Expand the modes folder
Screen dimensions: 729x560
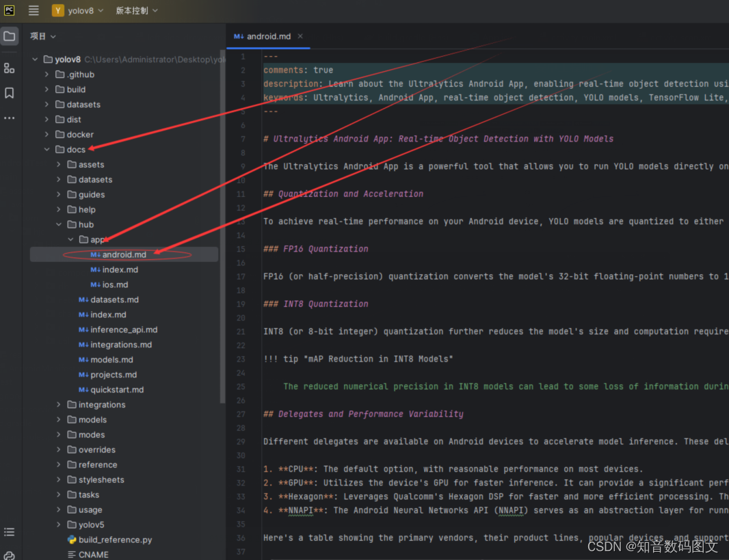59,434
